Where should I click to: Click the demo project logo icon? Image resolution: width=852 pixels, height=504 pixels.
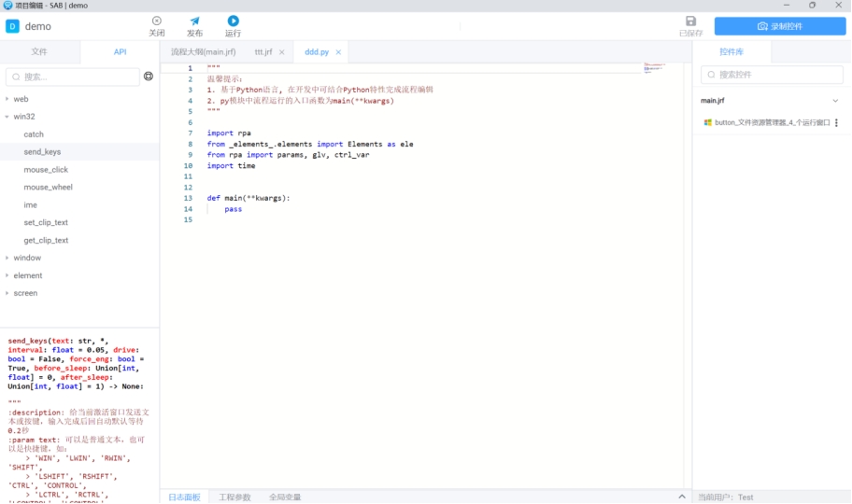pos(12,26)
